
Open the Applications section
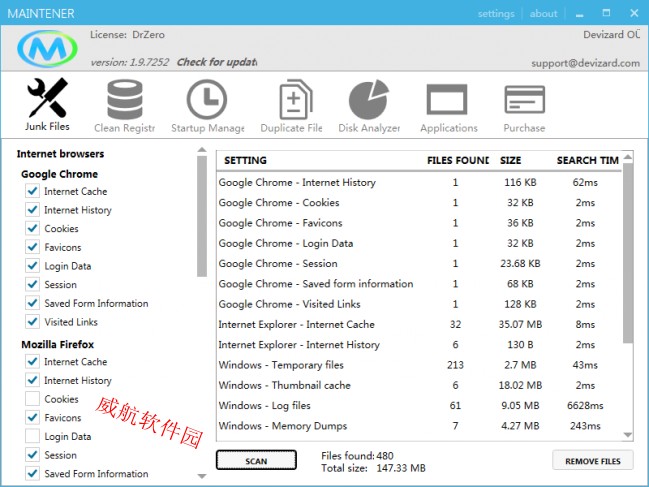448,106
